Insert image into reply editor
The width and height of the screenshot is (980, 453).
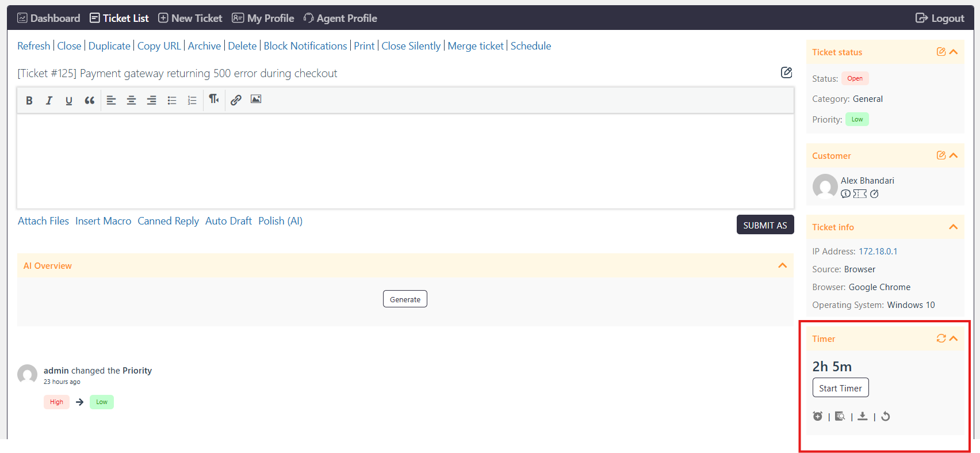click(x=256, y=100)
